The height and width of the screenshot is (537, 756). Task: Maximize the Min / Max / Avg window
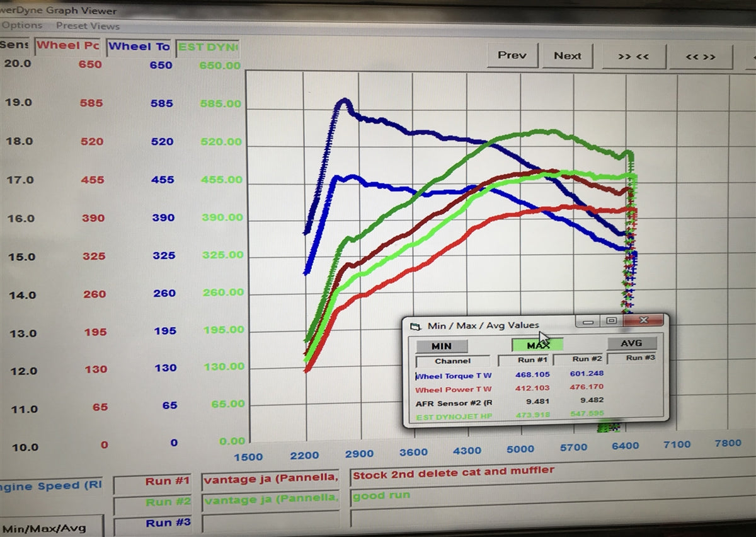pyautogui.click(x=611, y=321)
